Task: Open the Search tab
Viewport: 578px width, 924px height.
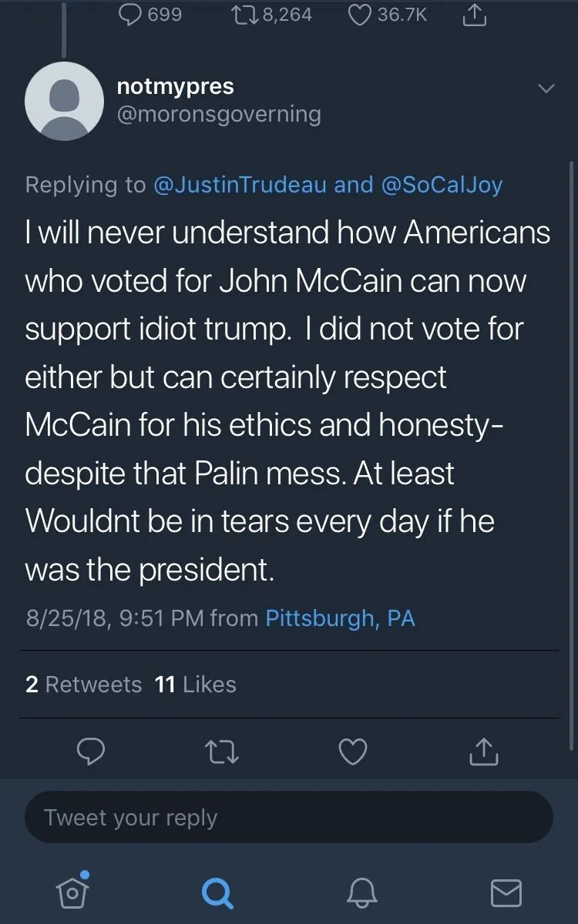Action: [217, 893]
